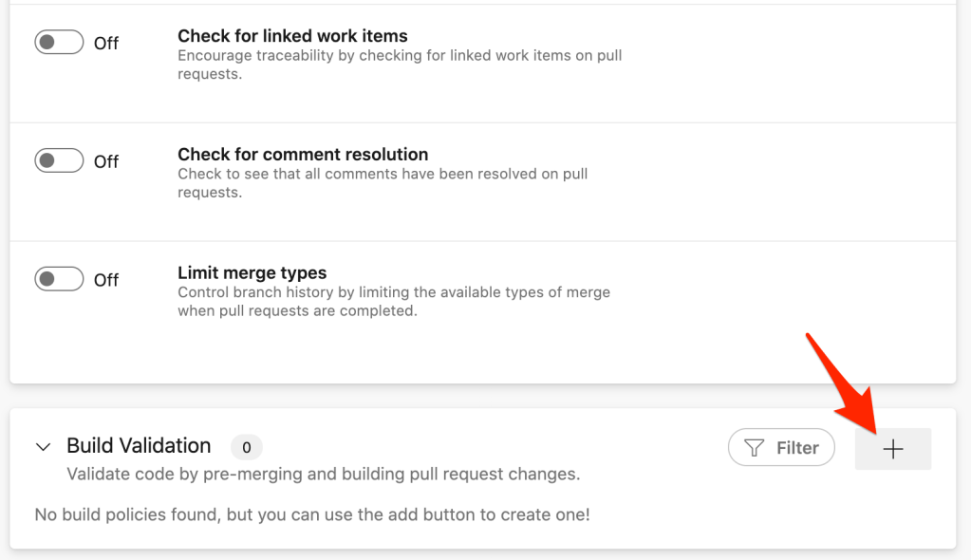This screenshot has width=971, height=560.
Task: Click the 'Validate code by pre-merging' description
Action: coord(323,474)
